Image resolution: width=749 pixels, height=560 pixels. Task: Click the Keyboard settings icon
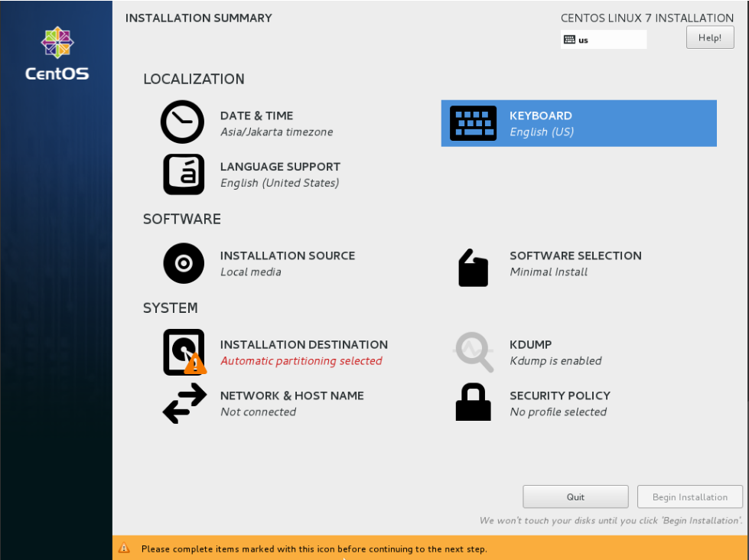pos(473,122)
